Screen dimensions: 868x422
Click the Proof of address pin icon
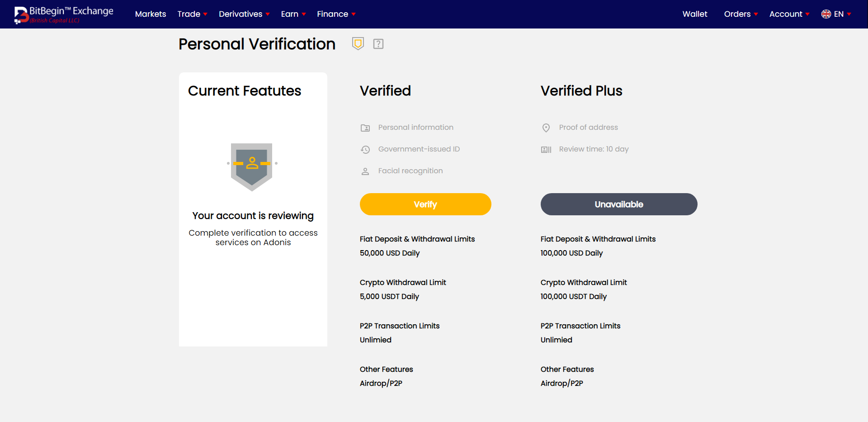546,128
